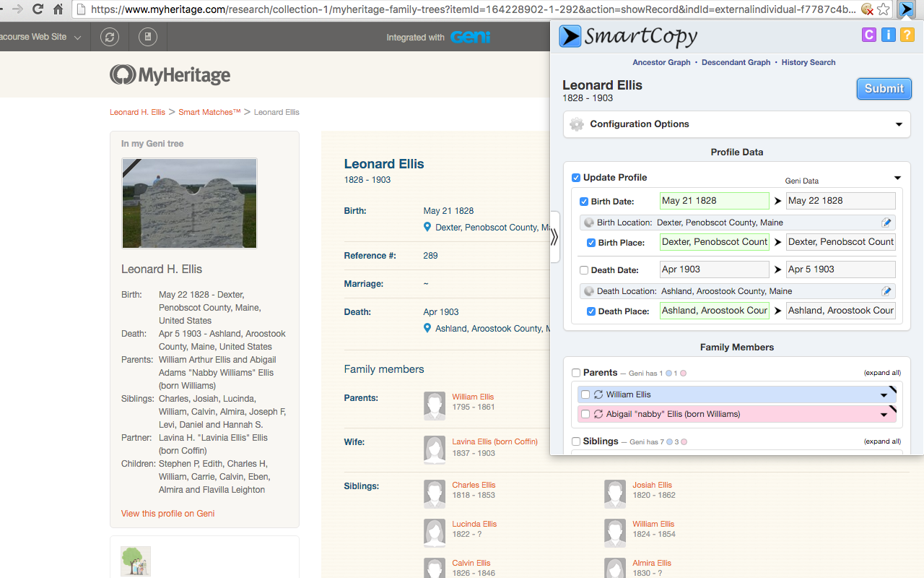This screenshot has width=924, height=578.
Task: Open the yellow help question mark icon
Action: click(x=907, y=34)
